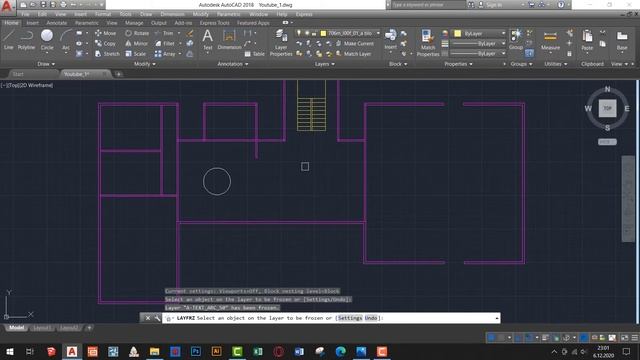Expand the Layers panel
The width and height of the screenshot is (640, 360).
point(324,64)
